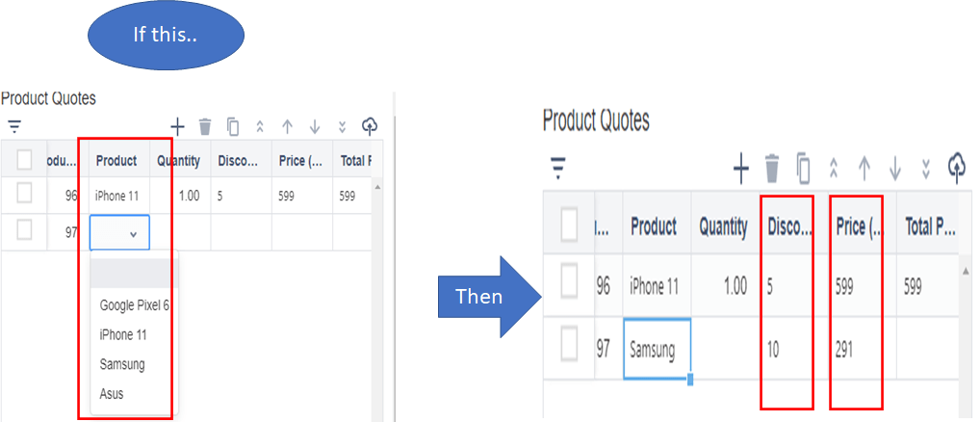This screenshot has width=980, height=422.
Task: Click the add row plus icon in the grid with the open dropdown
Action: 177,126
